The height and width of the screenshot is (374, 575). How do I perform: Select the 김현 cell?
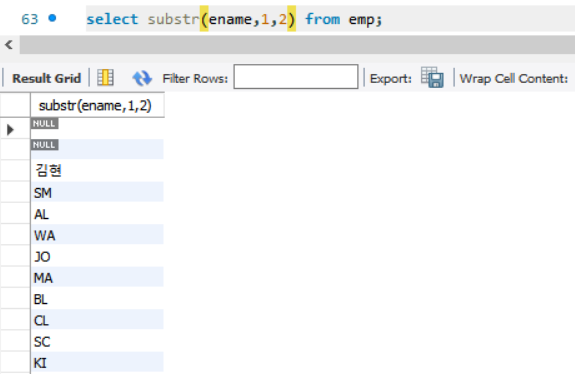click(x=97, y=170)
